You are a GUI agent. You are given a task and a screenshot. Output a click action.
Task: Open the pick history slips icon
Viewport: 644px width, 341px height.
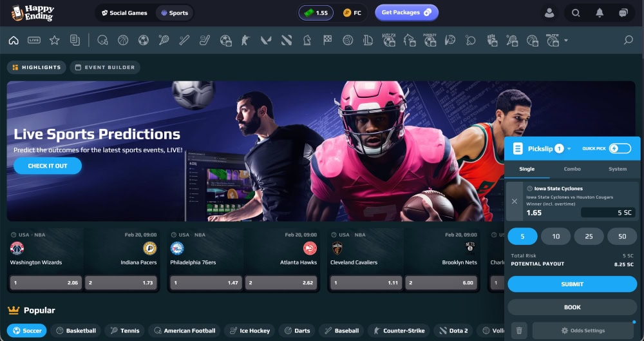tap(75, 41)
